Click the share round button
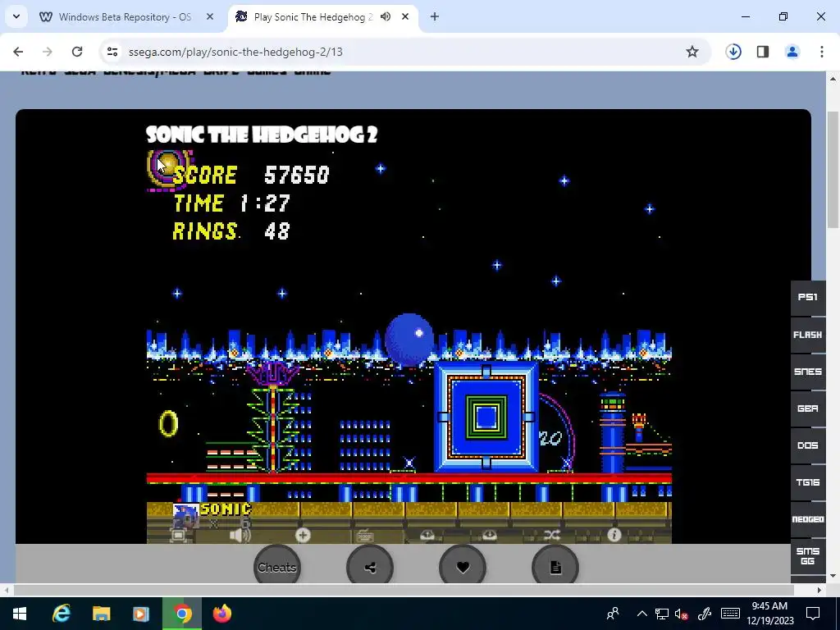Viewport: 840px width, 630px height. (x=370, y=568)
